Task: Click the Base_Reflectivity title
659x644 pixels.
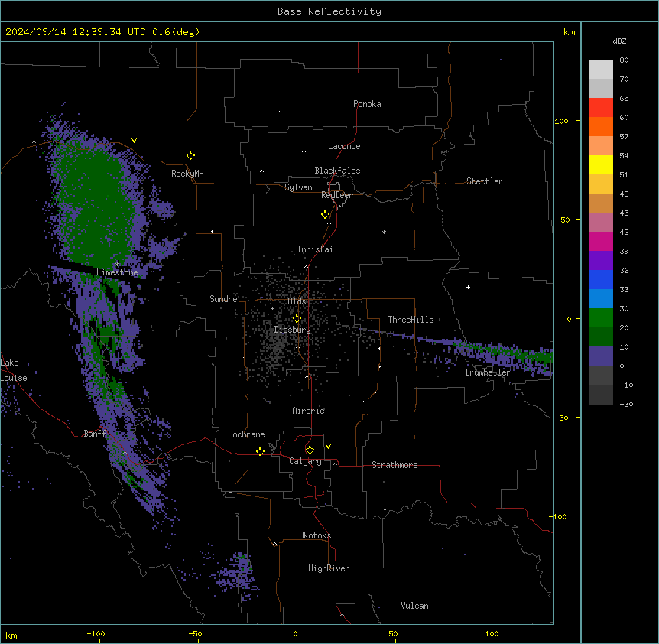Action: pyautogui.click(x=329, y=11)
